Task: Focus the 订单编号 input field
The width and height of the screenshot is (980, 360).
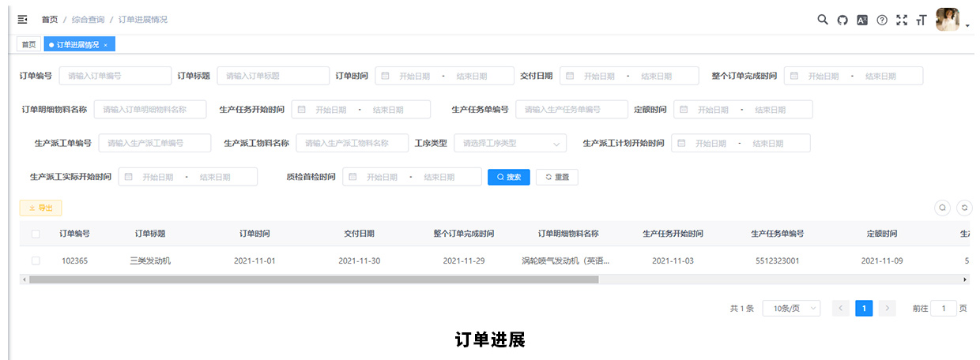Action: [x=115, y=76]
